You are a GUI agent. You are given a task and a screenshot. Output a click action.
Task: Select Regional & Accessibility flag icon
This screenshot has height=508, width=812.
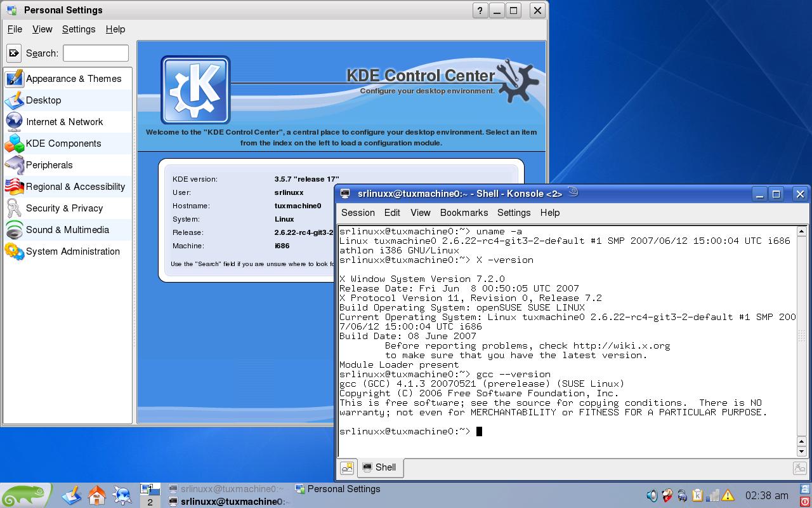tap(14, 187)
